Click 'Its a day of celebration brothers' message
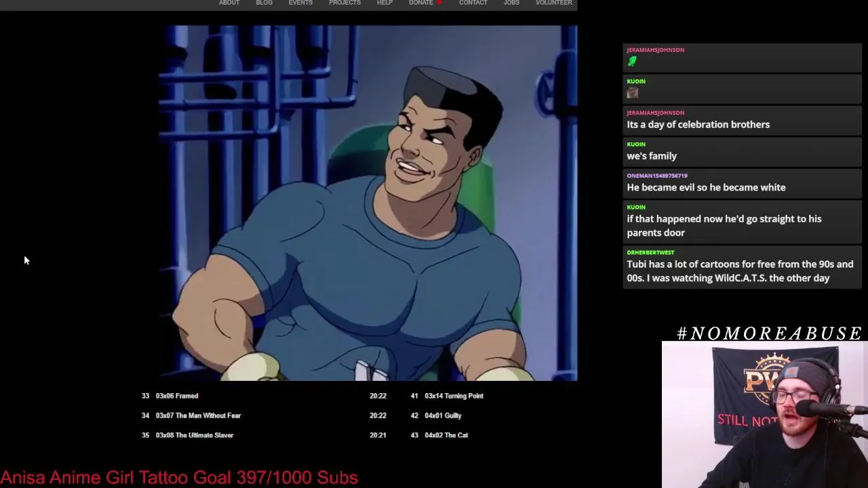Image resolution: width=868 pixels, height=488 pixels. click(698, 125)
